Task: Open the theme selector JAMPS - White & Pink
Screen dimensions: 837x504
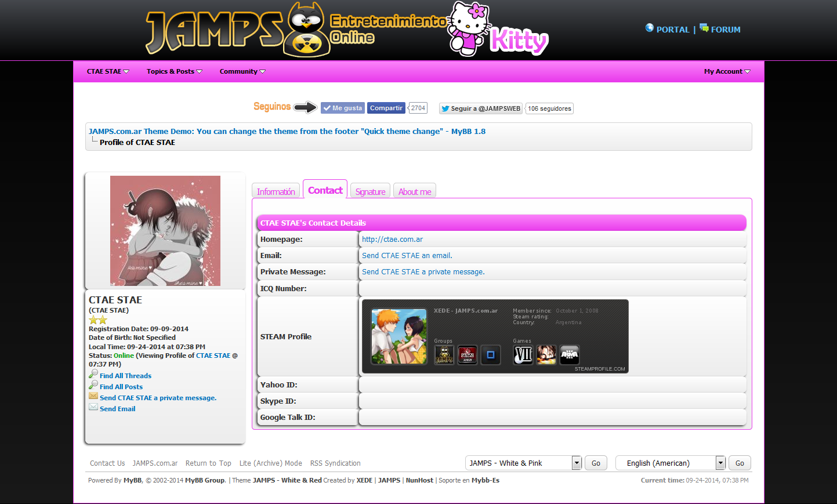Action: pyautogui.click(x=523, y=463)
